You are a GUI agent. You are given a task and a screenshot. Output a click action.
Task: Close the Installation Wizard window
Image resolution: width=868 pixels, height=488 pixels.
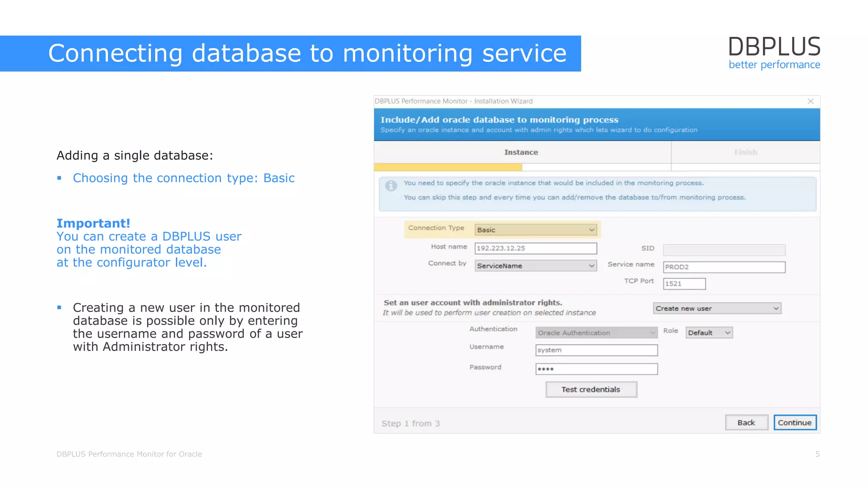tap(810, 101)
